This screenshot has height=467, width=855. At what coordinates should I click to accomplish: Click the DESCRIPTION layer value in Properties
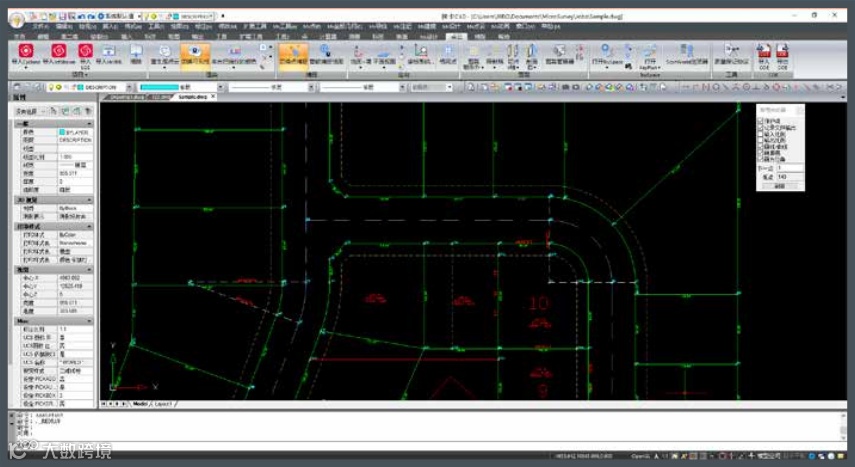click(75, 140)
